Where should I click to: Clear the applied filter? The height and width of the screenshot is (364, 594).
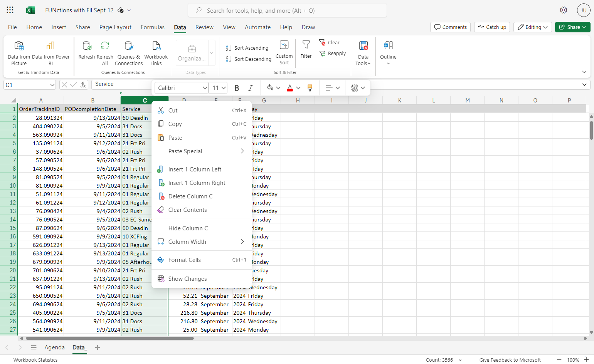(x=329, y=43)
